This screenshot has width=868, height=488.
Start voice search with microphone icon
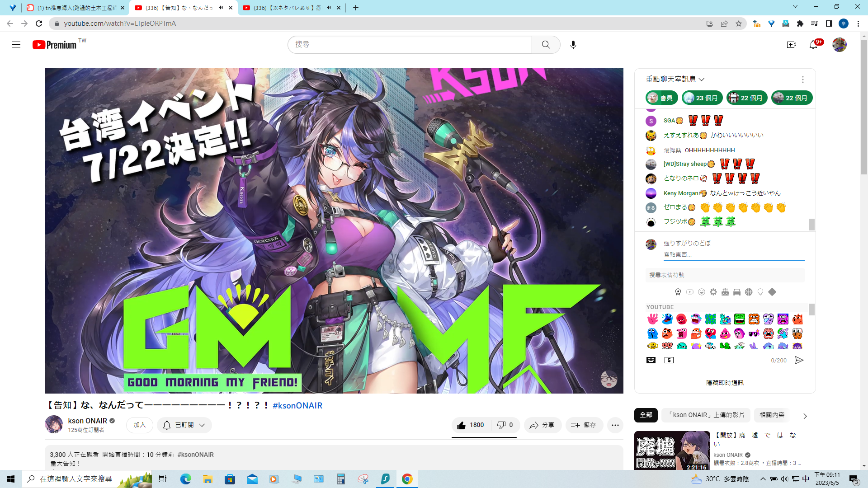click(573, 45)
